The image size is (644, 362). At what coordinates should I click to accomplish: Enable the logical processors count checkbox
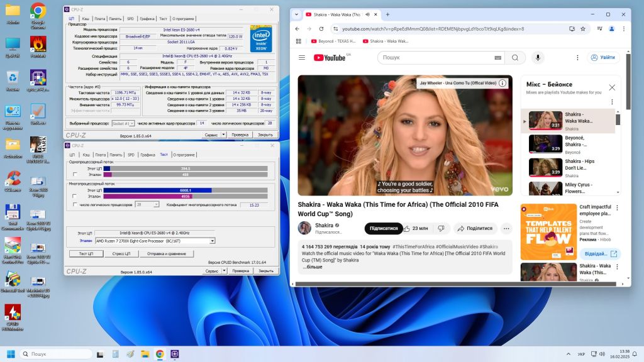pos(75,204)
